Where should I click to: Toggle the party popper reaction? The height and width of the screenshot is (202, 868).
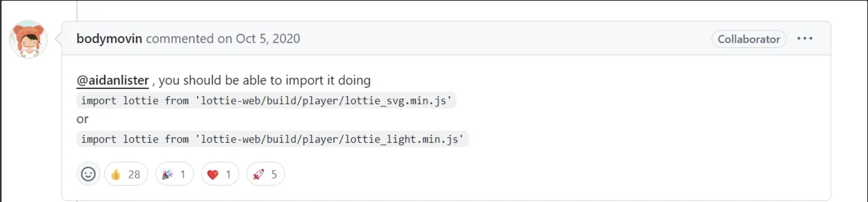(x=174, y=174)
